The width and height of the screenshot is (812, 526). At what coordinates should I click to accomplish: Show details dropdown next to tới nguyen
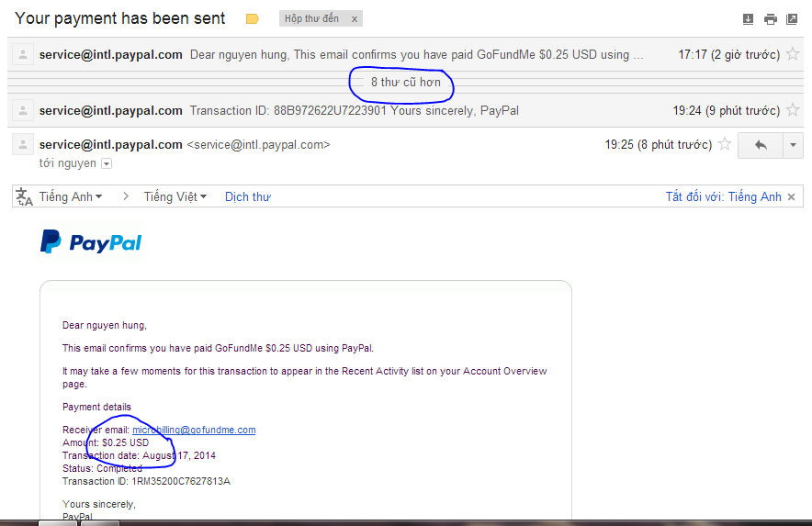coord(107,163)
